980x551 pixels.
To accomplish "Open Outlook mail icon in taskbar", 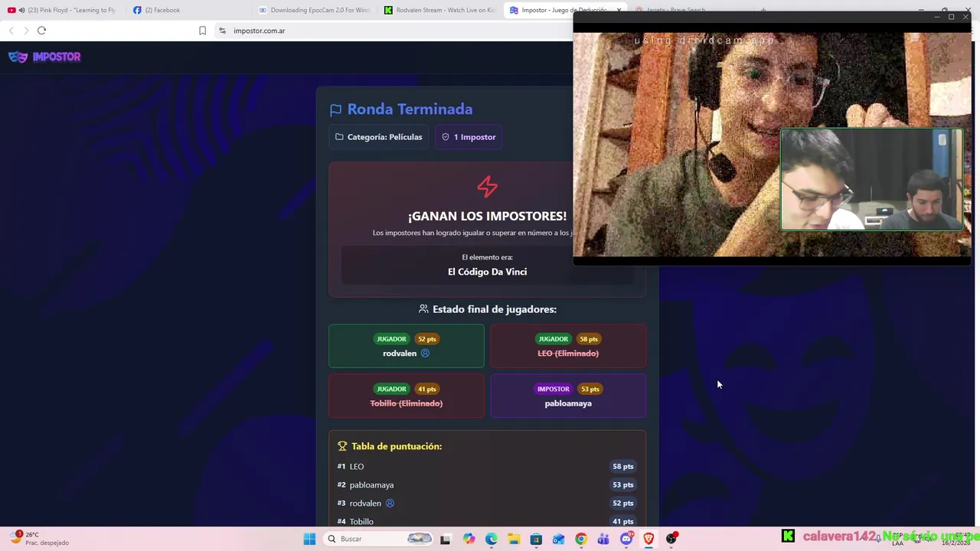I will coord(559,539).
